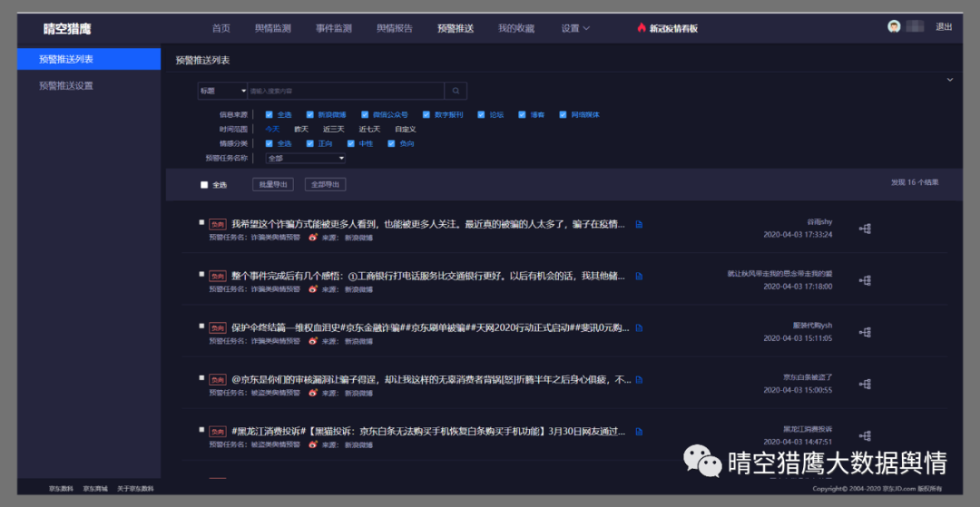Select 今天 time range
Screen dimensions: 980x507
point(272,130)
